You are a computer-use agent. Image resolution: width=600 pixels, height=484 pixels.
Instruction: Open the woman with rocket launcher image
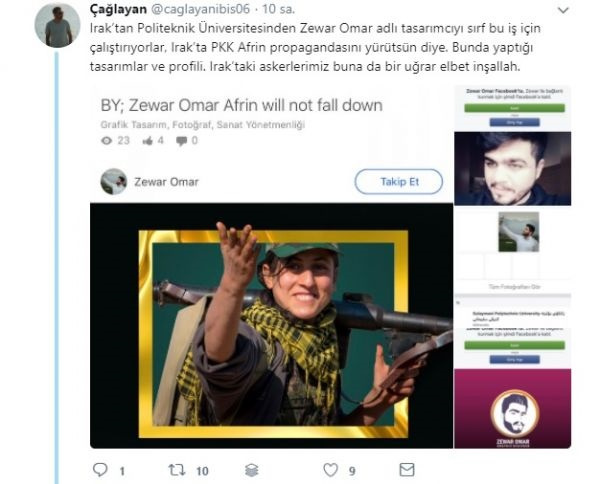[272, 326]
